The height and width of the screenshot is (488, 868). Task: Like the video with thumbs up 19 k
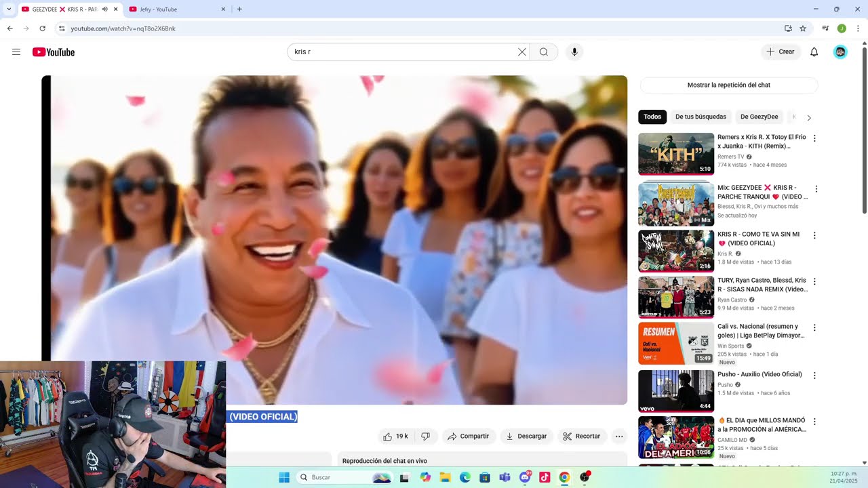pyautogui.click(x=395, y=436)
